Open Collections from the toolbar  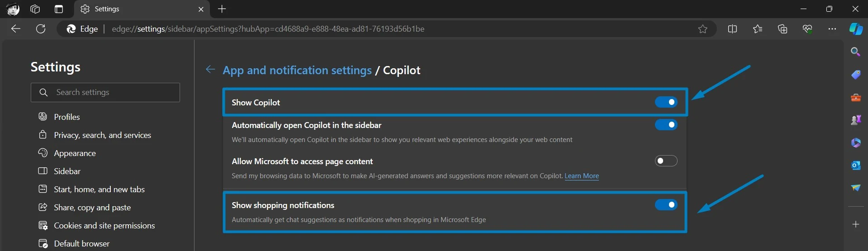tap(783, 29)
